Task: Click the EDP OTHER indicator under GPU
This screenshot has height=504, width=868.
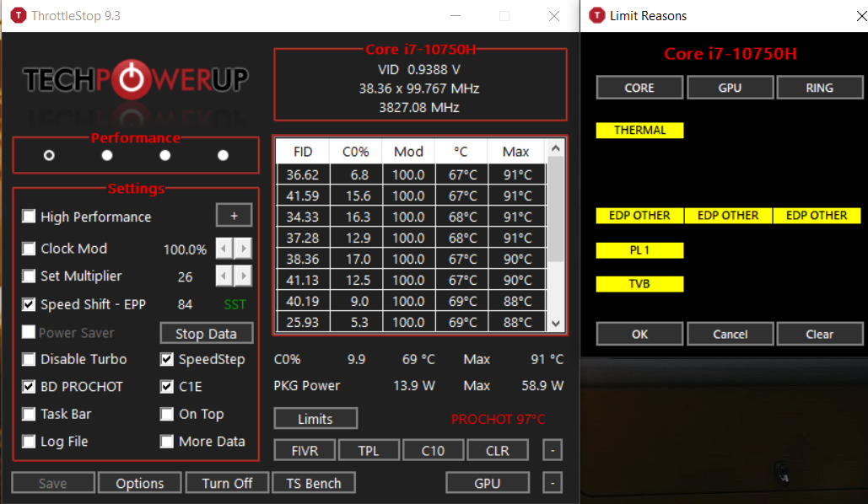Action: tap(729, 215)
